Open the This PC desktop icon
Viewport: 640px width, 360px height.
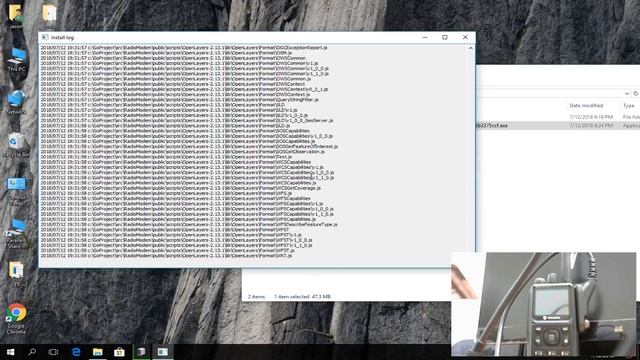17,60
